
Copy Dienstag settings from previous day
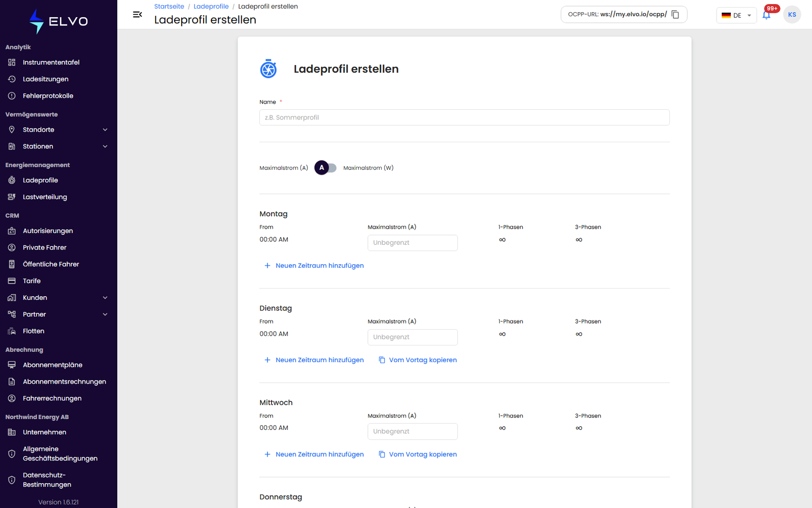(x=418, y=360)
